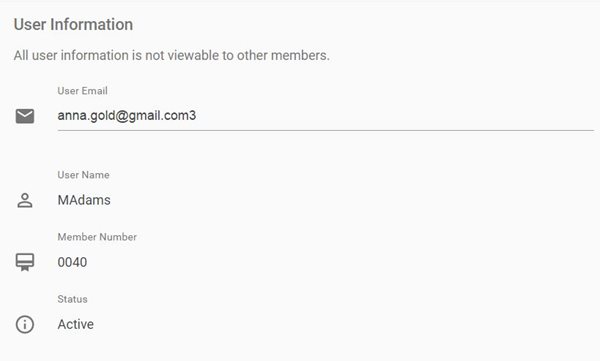Click the Active status value
This screenshot has height=361, width=600.
pos(75,324)
